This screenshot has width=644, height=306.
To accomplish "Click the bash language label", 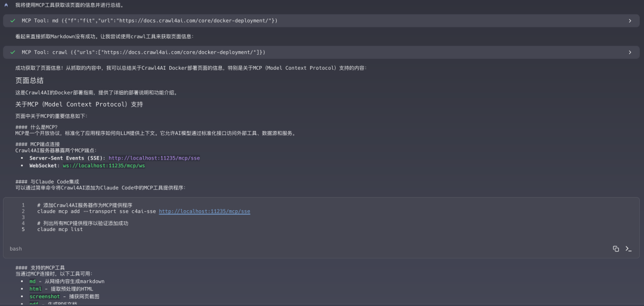I will [16, 249].
